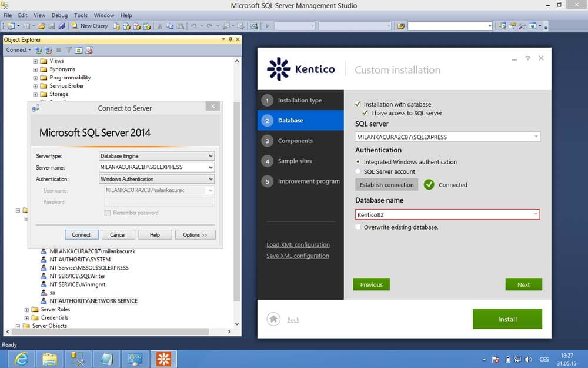Open the Database name dropdown arrow
The image size is (588, 368).
pyautogui.click(x=536, y=214)
